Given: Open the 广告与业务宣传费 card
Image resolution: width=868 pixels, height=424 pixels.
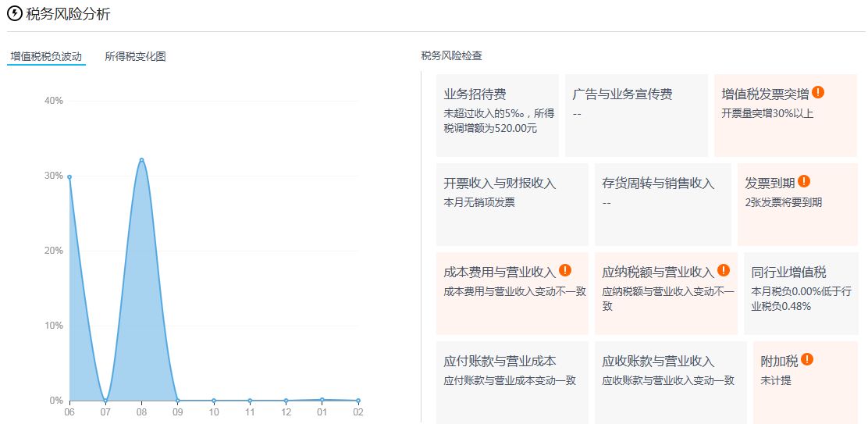Looking at the screenshot, I should coord(635,116).
